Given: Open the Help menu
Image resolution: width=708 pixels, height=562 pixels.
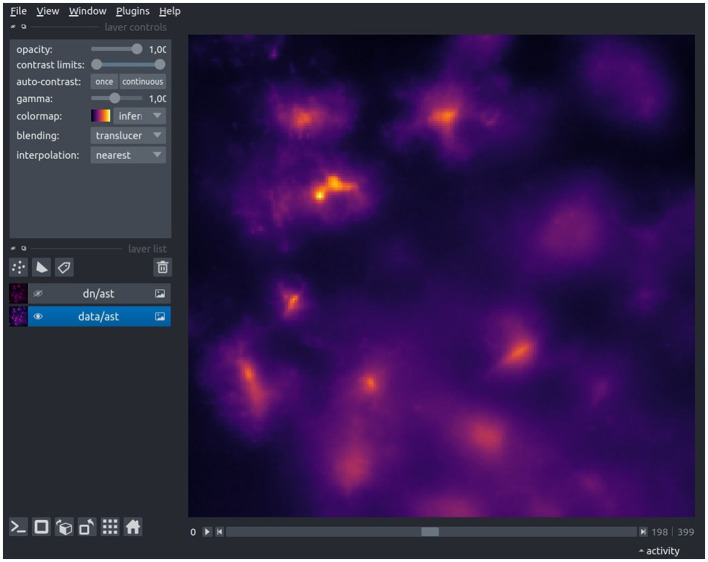Looking at the screenshot, I should pyautogui.click(x=170, y=11).
